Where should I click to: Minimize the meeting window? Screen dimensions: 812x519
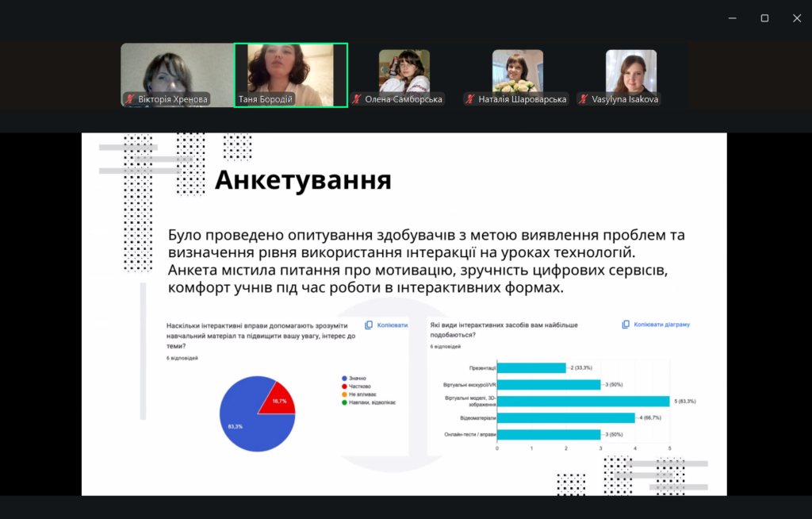[x=732, y=18]
